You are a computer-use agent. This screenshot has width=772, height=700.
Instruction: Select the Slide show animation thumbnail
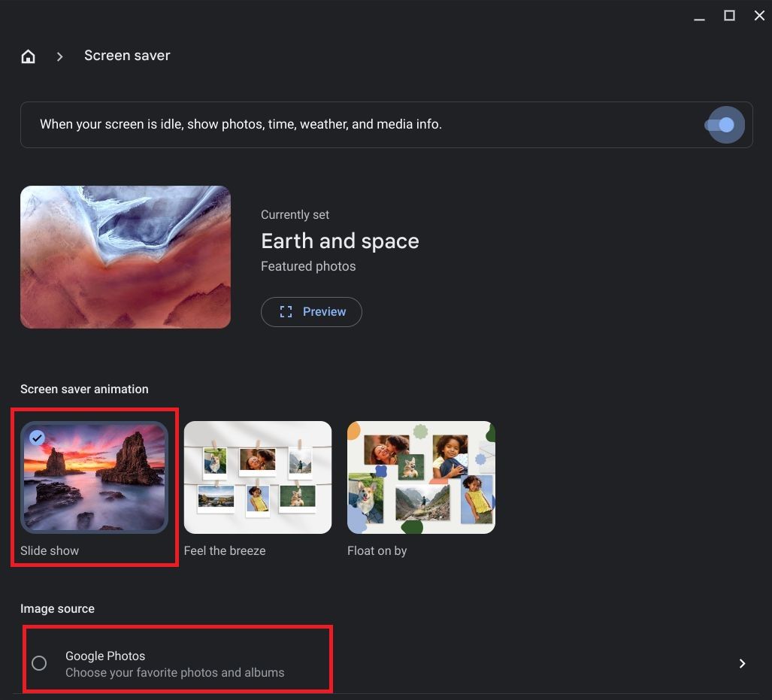[95, 477]
